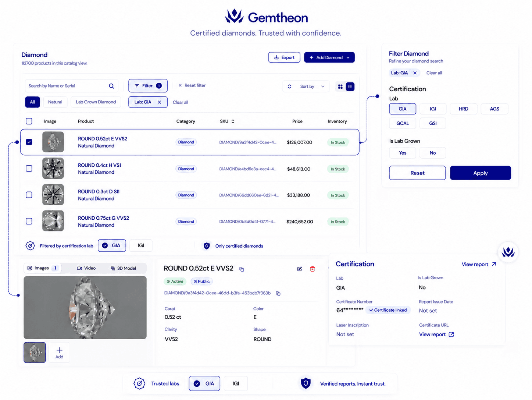The height and width of the screenshot is (400, 532).
Task: Switch to list view layout
Action: pyautogui.click(x=350, y=86)
